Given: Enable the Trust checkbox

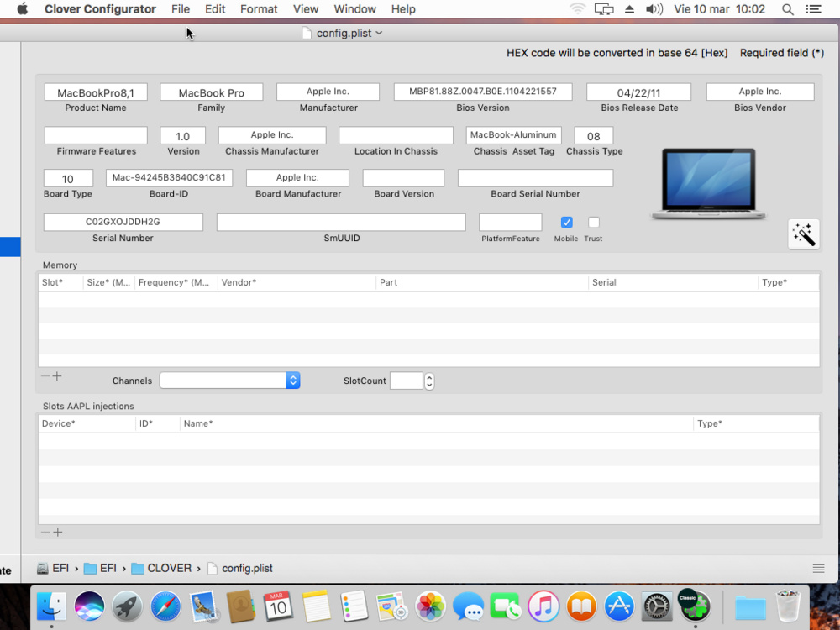Looking at the screenshot, I should 594,222.
